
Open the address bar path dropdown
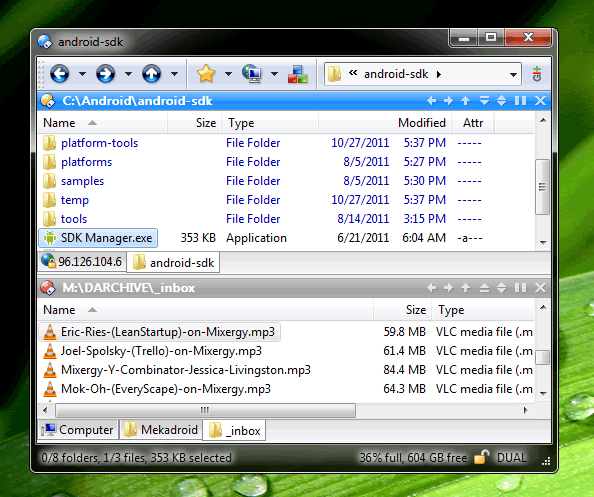click(x=513, y=75)
